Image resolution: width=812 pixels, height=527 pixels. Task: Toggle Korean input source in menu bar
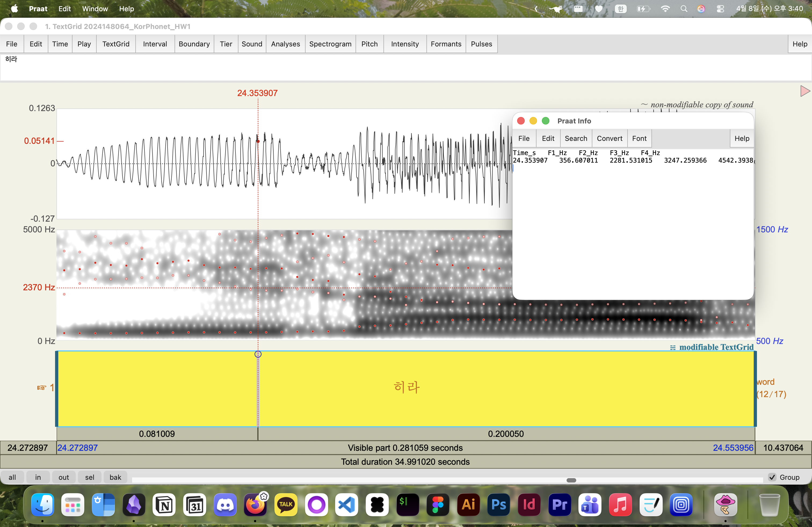click(x=621, y=9)
